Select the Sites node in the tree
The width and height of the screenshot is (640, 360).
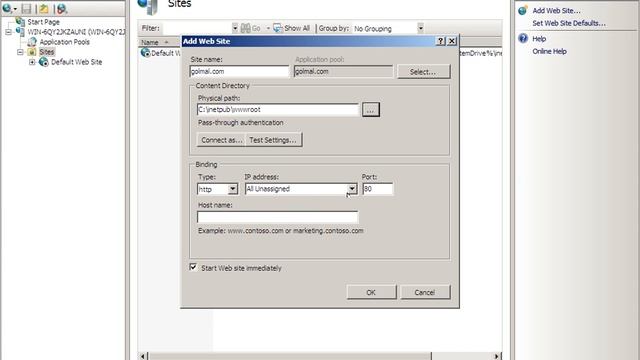pos(47,52)
